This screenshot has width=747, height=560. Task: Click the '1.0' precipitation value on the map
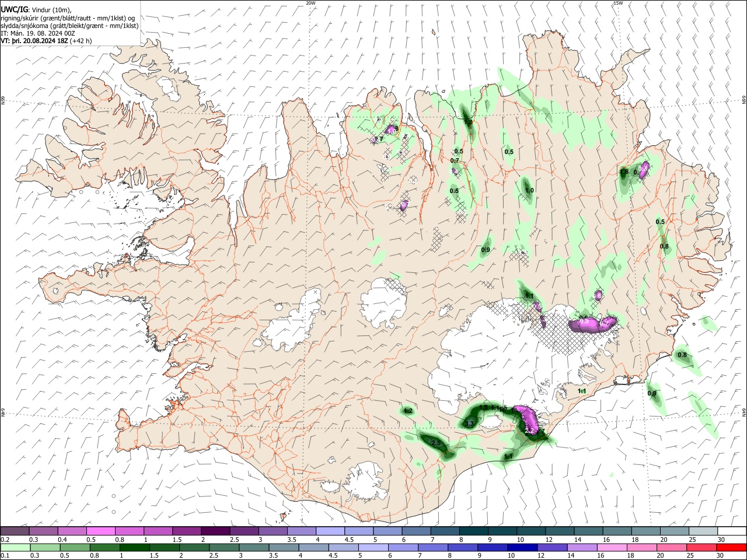529,191
